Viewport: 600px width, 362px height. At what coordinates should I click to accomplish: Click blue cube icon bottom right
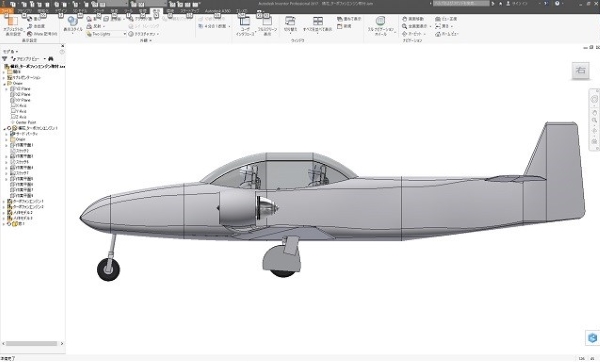point(592,338)
